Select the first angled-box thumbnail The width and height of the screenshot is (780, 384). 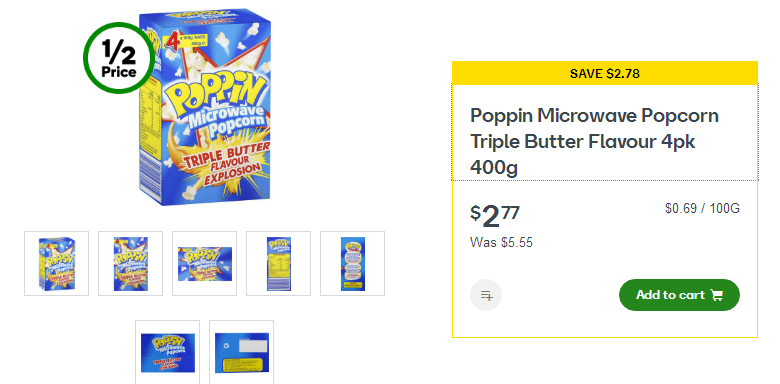coord(57,264)
